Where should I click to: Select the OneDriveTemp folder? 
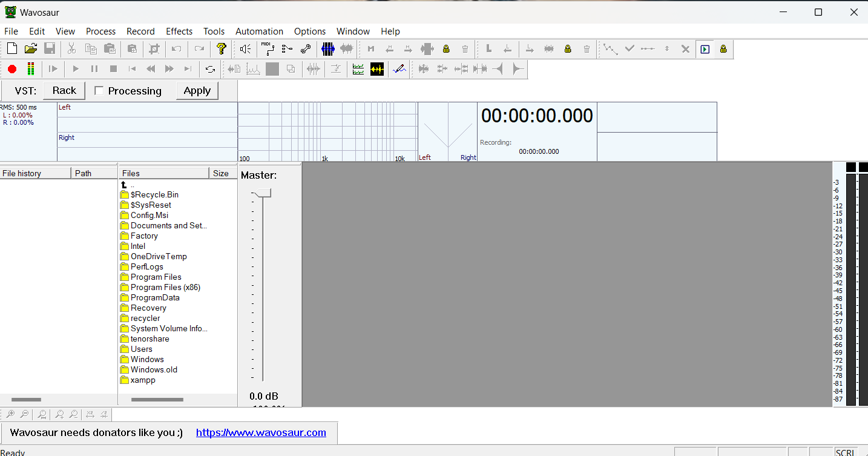pyautogui.click(x=154, y=256)
